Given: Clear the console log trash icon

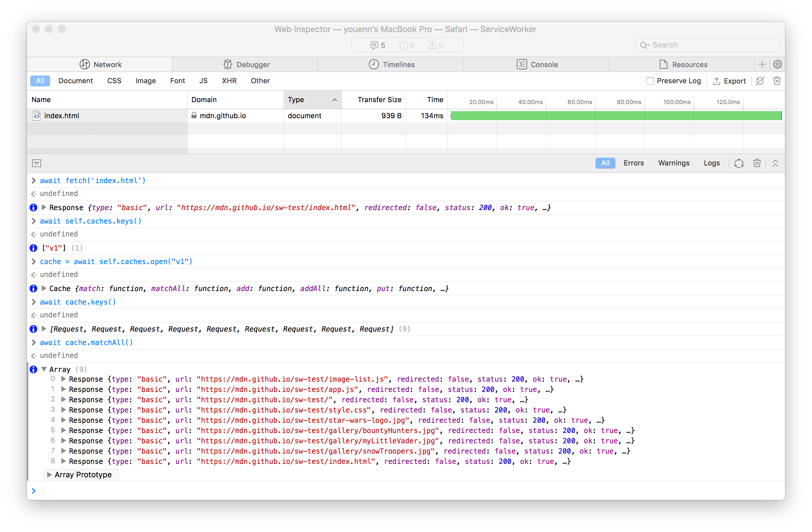Looking at the screenshot, I should click(x=757, y=163).
